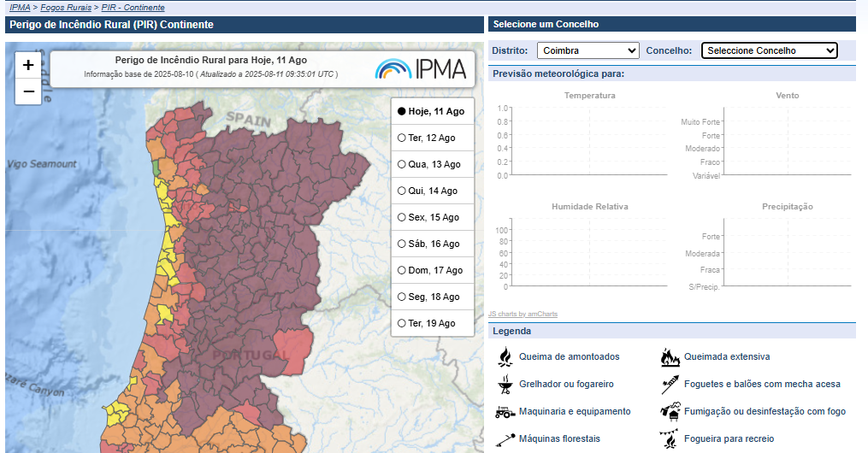Click the Fumigação ou desinfestação icon
The image size is (868, 453).
(x=670, y=411)
